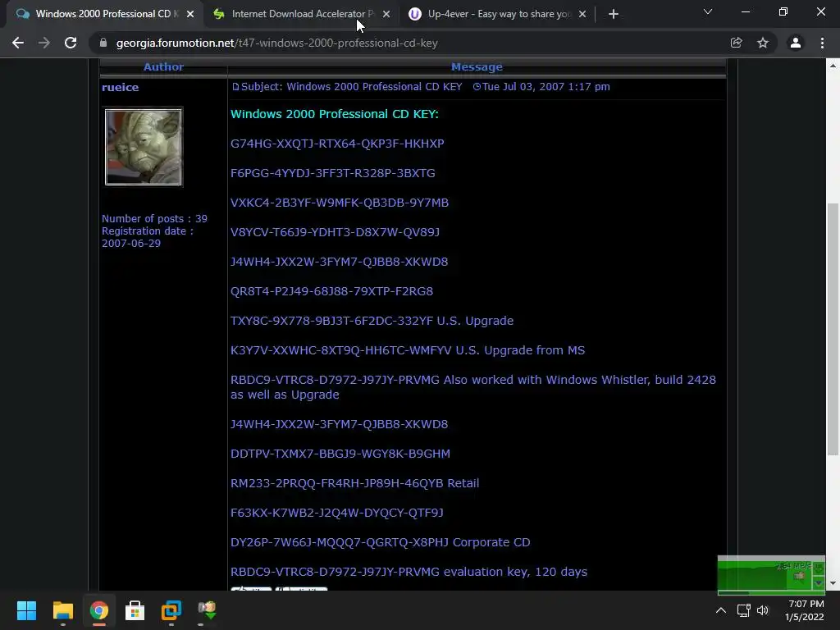Reload the current page
840x630 pixels.
[71, 43]
